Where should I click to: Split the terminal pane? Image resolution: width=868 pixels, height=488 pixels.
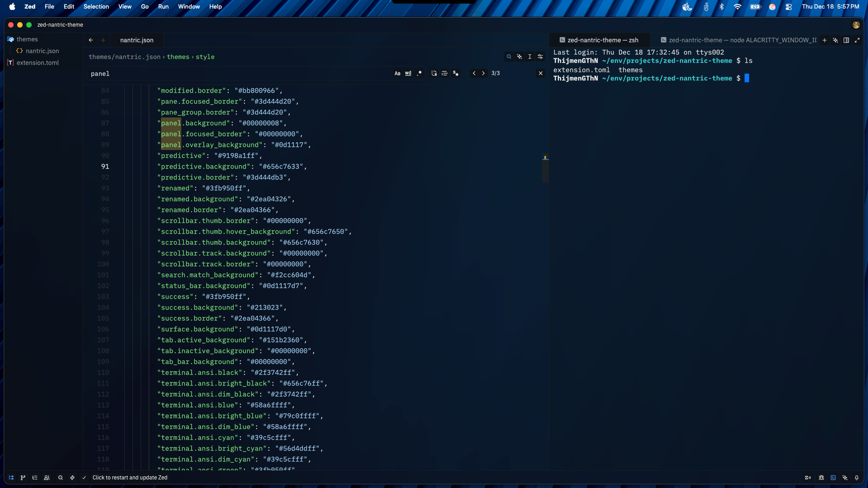pos(846,40)
